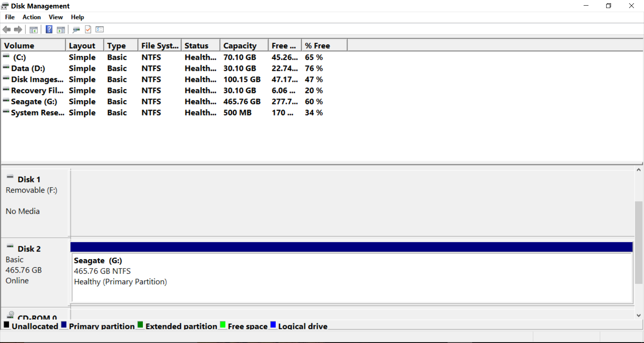Toggle the Show/Hide Action Pane icon
644x343 pixels.
click(61, 29)
